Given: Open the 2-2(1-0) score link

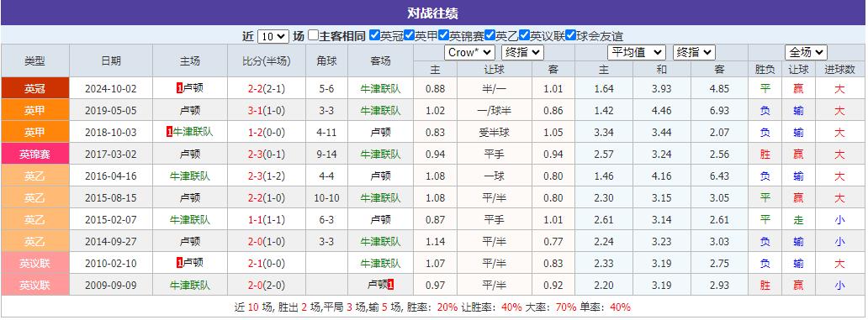Looking at the screenshot, I should 267,198.
